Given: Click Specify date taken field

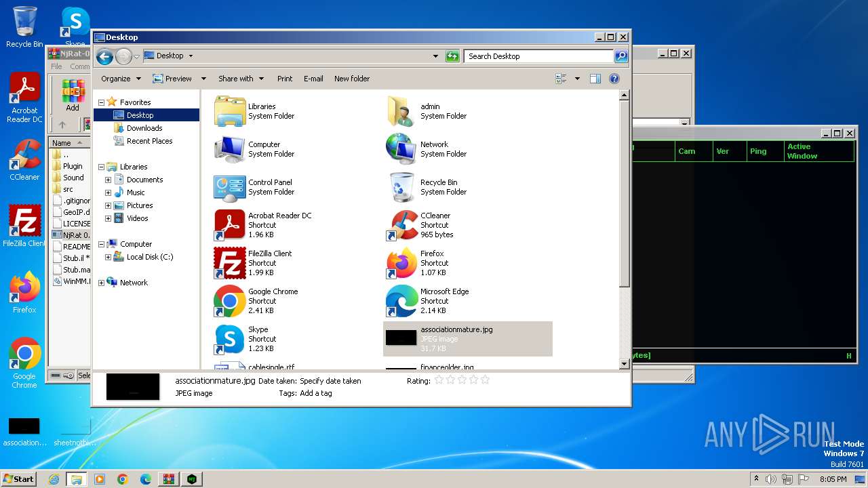Looking at the screenshot, I should point(330,381).
